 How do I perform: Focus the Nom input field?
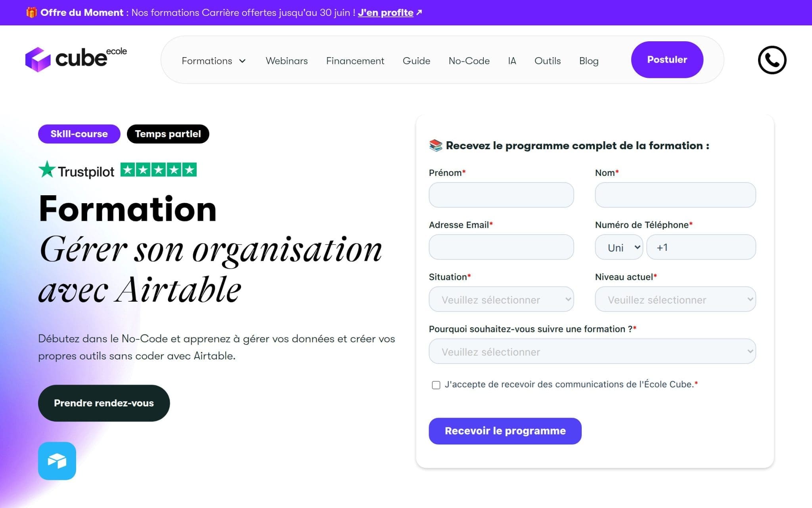click(x=675, y=195)
